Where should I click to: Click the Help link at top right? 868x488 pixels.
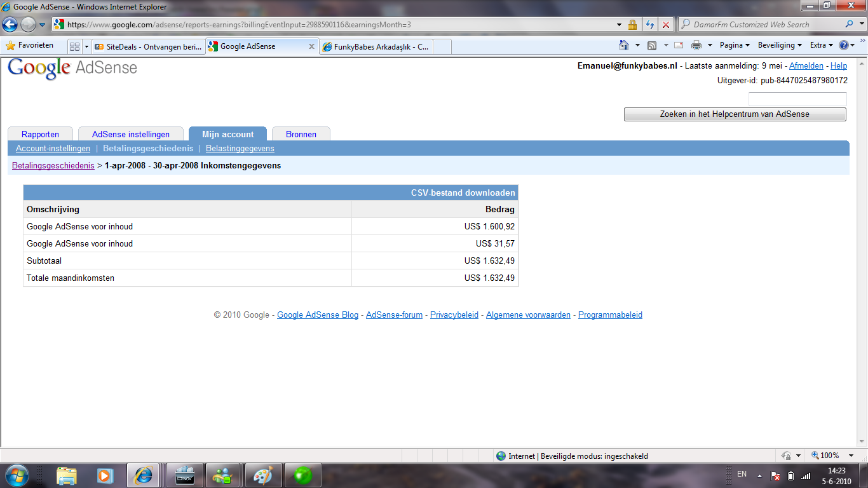coord(839,65)
